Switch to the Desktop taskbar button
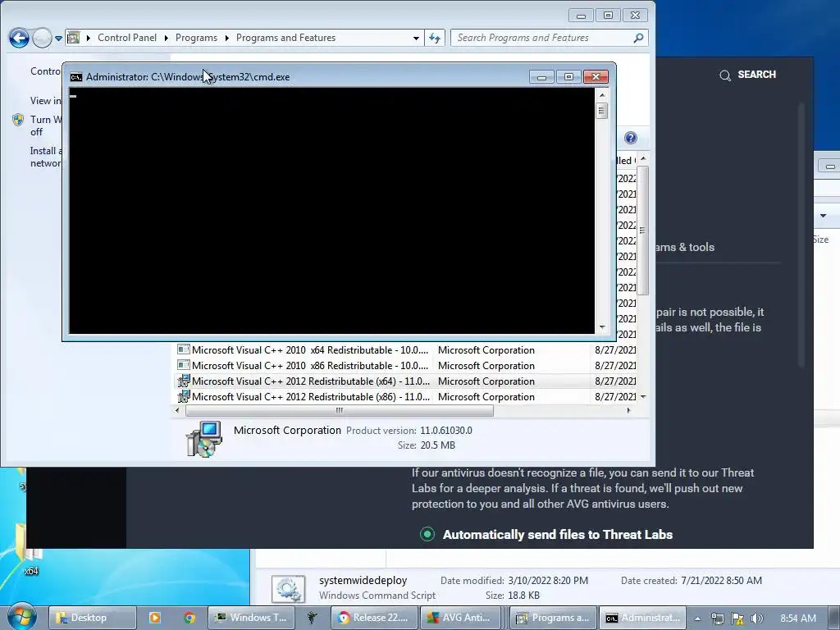The image size is (840, 630). pyautogui.click(x=93, y=618)
